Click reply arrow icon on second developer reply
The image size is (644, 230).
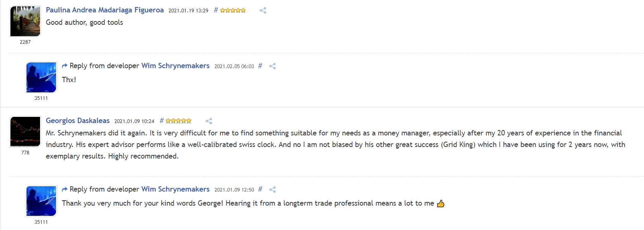(64, 190)
